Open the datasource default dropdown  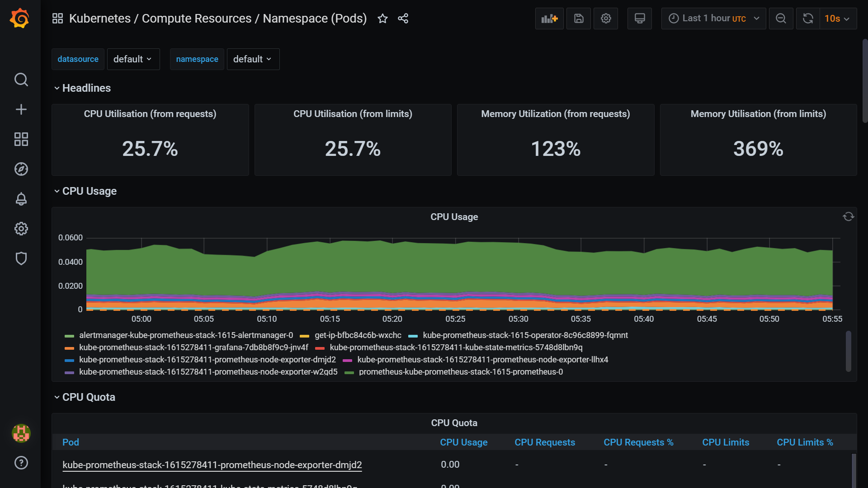coord(133,59)
